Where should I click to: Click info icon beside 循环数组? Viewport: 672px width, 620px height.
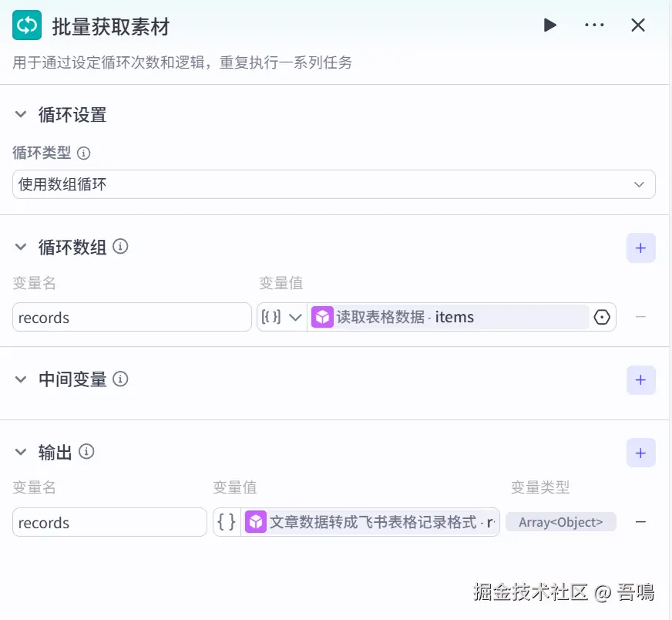click(x=120, y=247)
